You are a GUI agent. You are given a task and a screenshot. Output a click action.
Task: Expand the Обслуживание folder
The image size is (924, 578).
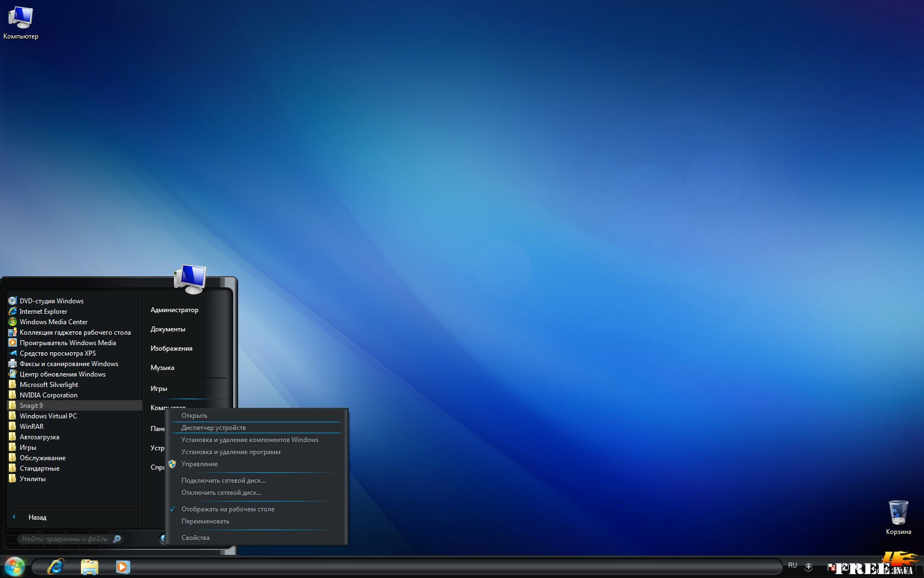(75, 458)
